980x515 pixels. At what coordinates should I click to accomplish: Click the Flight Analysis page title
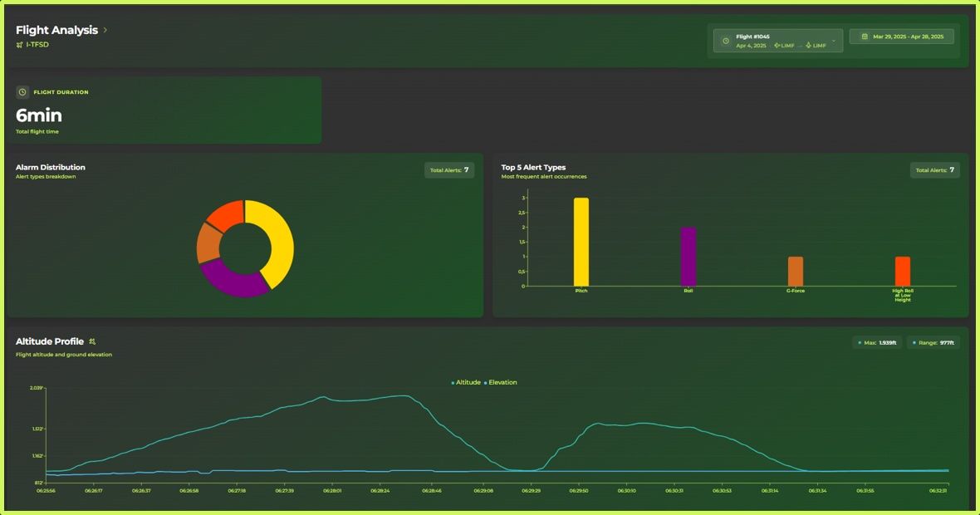pyautogui.click(x=56, y=31)
